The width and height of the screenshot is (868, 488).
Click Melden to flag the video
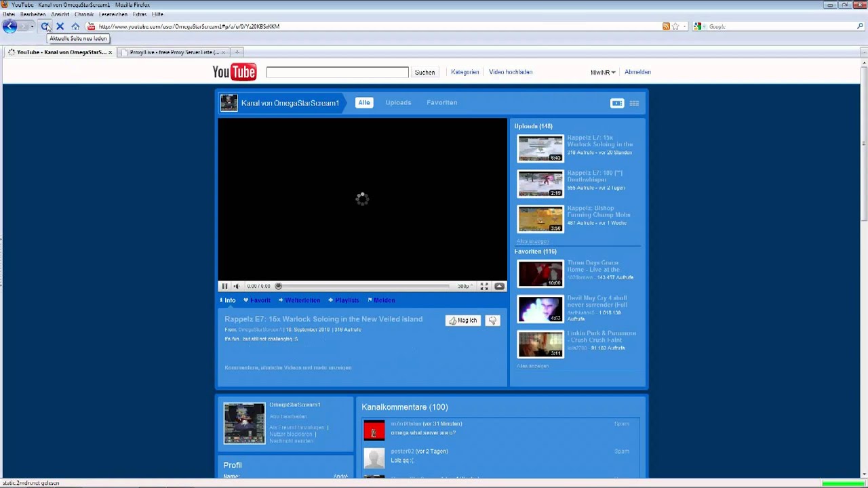pyautogui.click(x=381, y=300)
